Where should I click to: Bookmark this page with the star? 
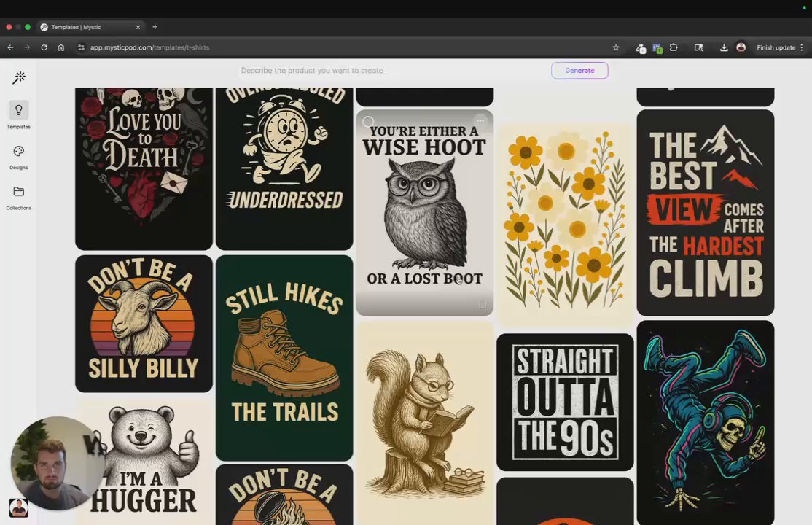616,47
